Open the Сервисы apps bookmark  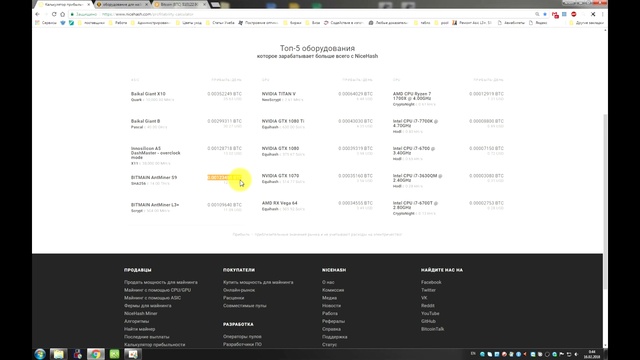tap(46, 23)
